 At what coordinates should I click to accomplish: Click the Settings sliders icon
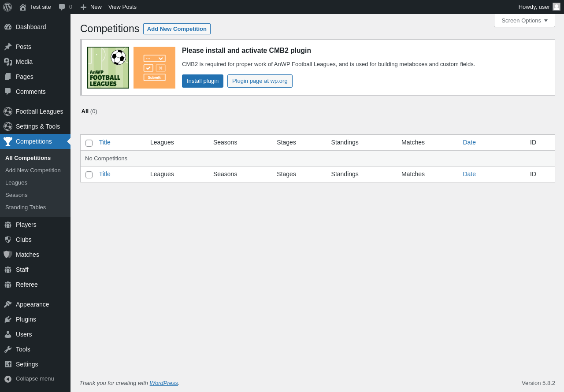point(8,364)
